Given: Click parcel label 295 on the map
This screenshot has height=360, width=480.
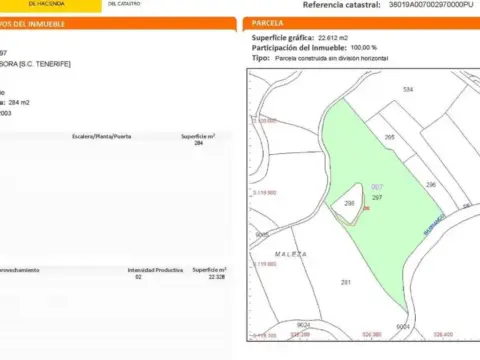Looking at the screenshot, I should pyautogui.click(x=389, y=137).
